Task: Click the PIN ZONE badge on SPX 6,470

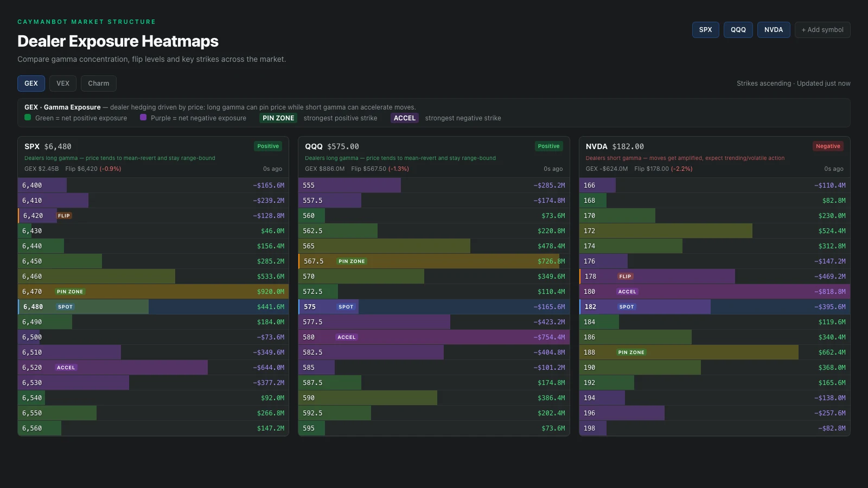Action: pyautogui.click(x=70, y=292)
